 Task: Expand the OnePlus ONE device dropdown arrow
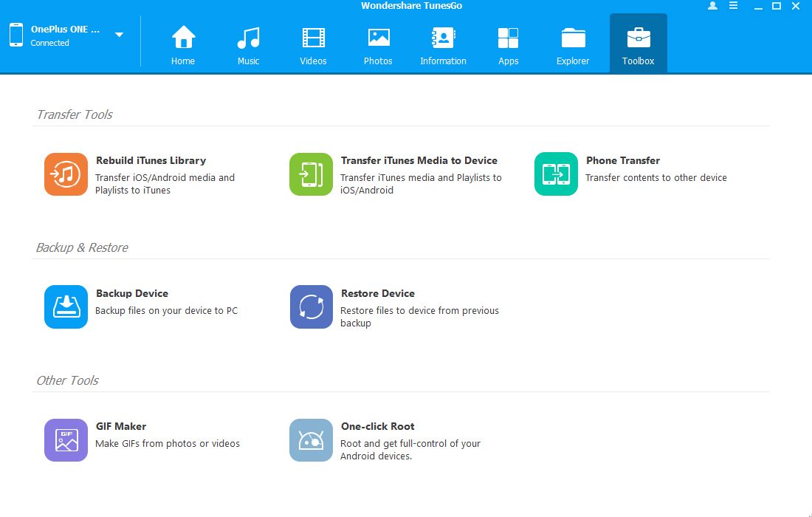119,35
